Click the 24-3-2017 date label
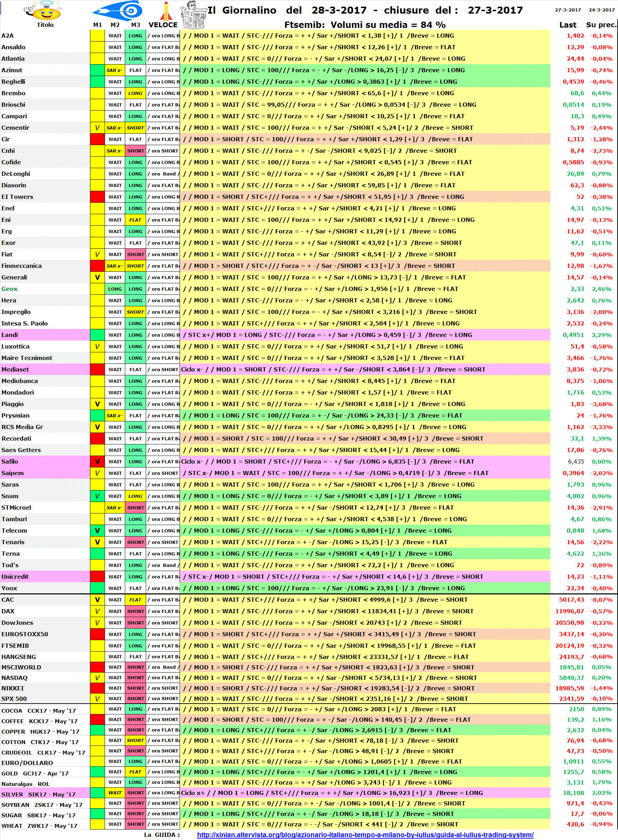The width and height of the screenshot is (618, 840). (x=602, y=10)
